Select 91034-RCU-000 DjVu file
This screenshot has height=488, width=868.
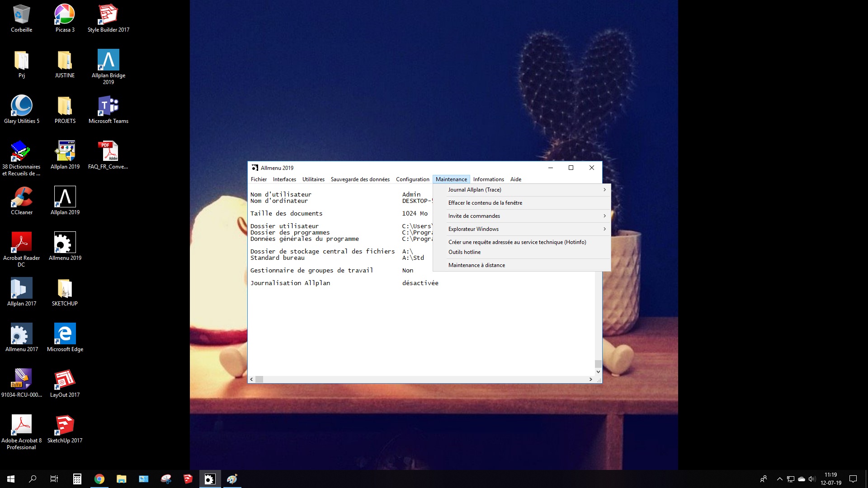coord(21,384)
